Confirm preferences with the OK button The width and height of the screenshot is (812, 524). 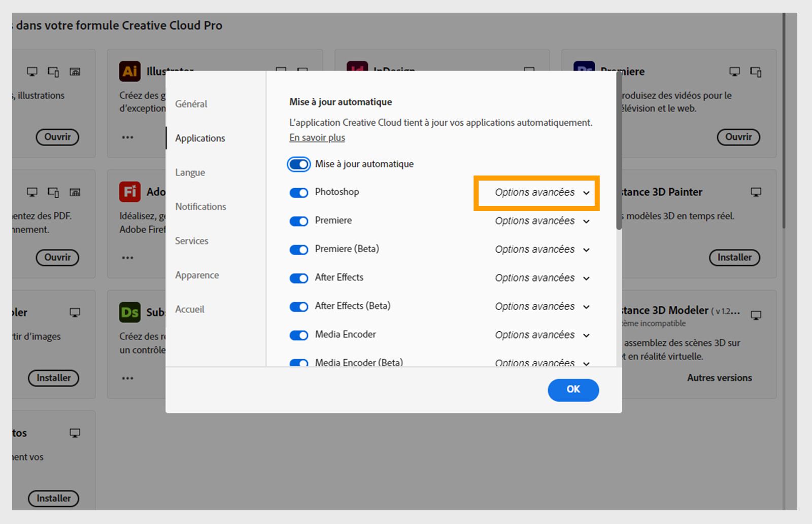pyautogui.click(x=573, y=390)
